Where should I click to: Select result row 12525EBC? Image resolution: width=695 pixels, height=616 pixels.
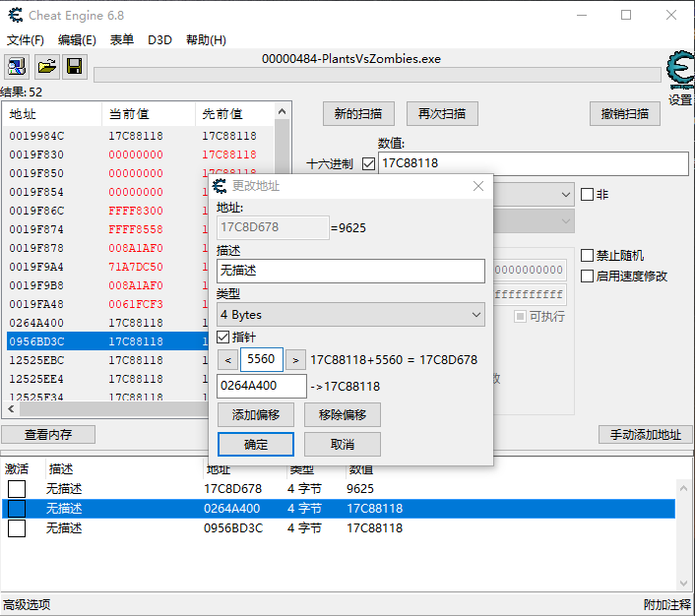[107, 360]
